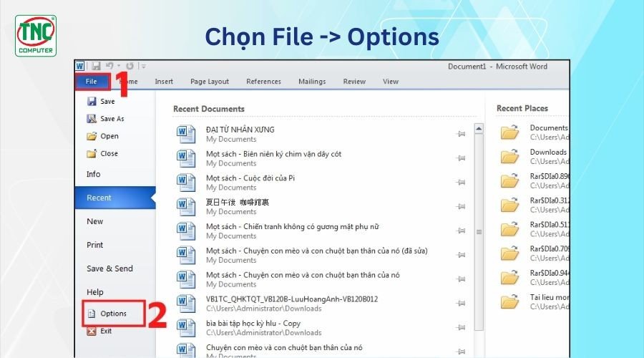Click the Redo icon in quick access toolbar
Screen dimensions: 644x358
[x=130, y=66]
